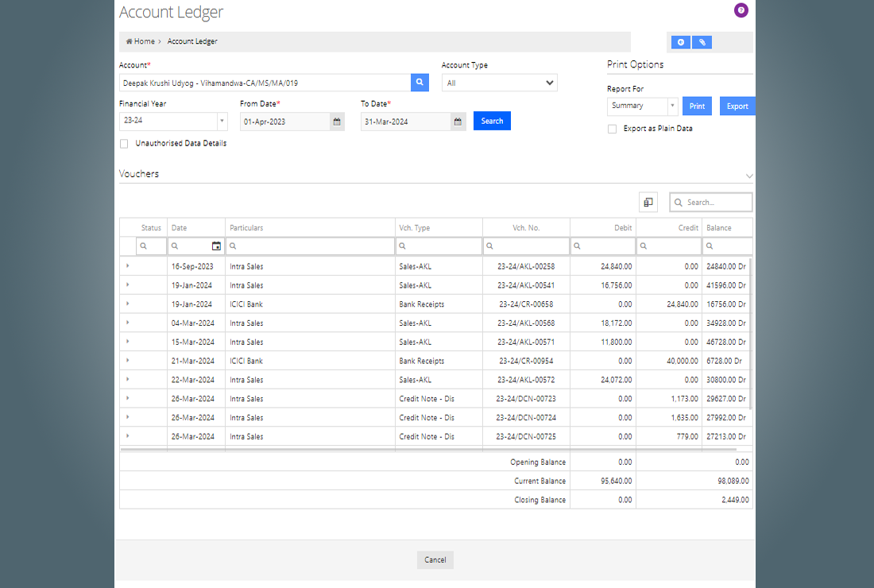
Task: Go to Home breadcrumb link
Action: pos(145,41)
